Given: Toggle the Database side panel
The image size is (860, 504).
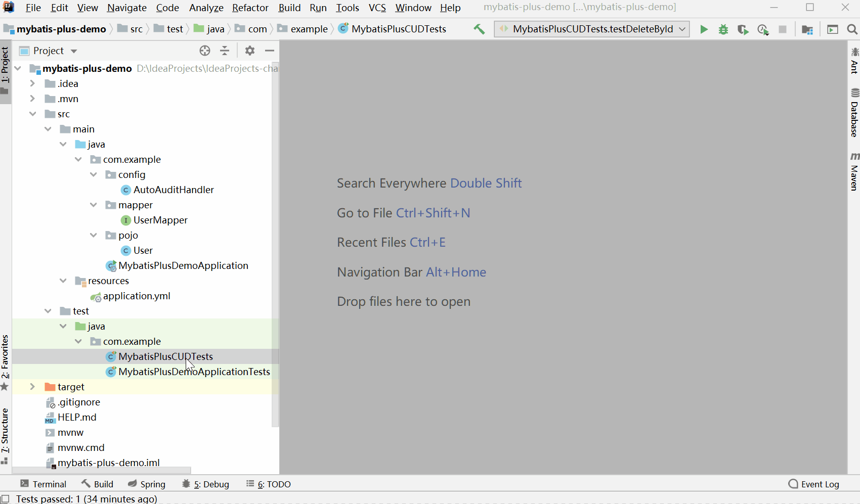Looking at the screenshot, I should (x=854, y=113).
